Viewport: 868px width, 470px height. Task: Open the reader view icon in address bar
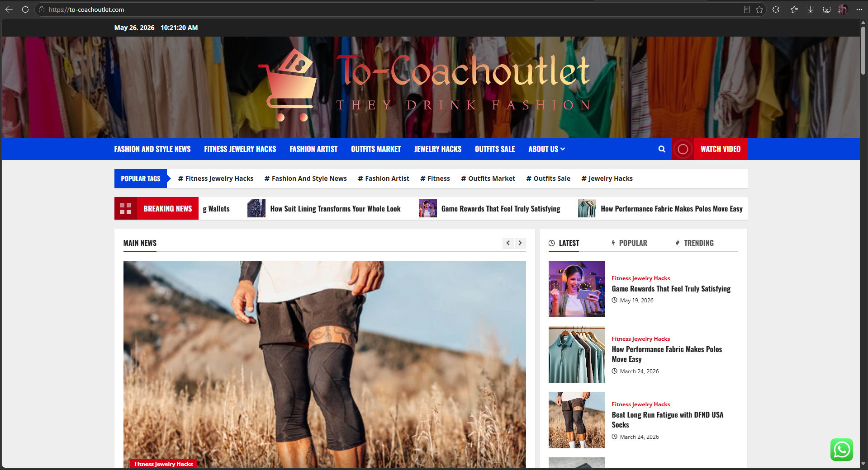746,9
